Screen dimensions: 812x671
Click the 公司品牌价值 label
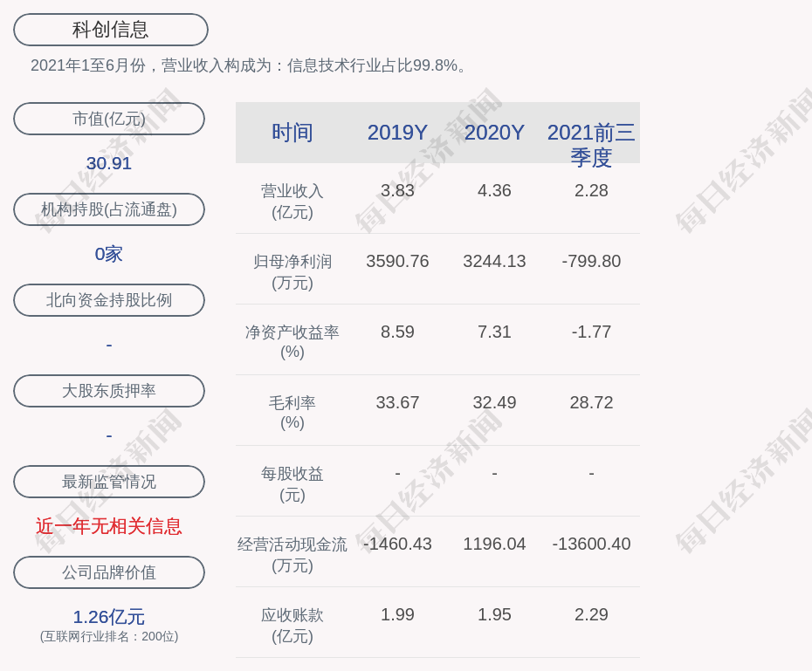(109, 572)
